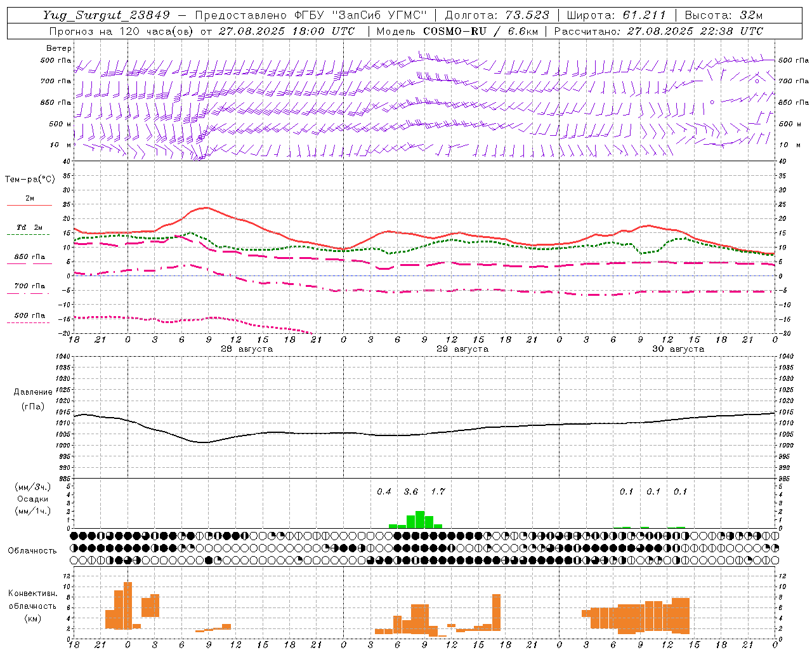Select the text Прогноз на 120 часа(ов)

click(122, 31)
